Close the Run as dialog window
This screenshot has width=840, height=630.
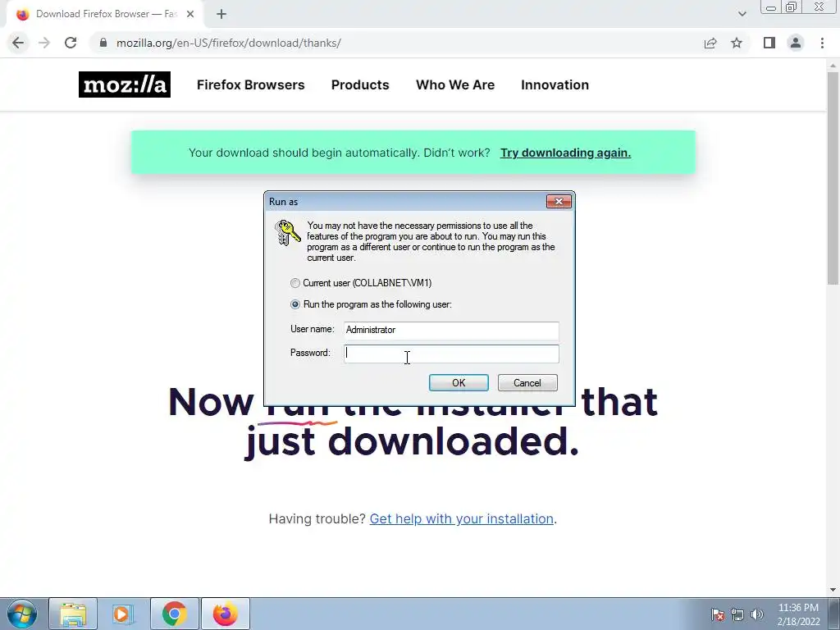coord(559,202)
